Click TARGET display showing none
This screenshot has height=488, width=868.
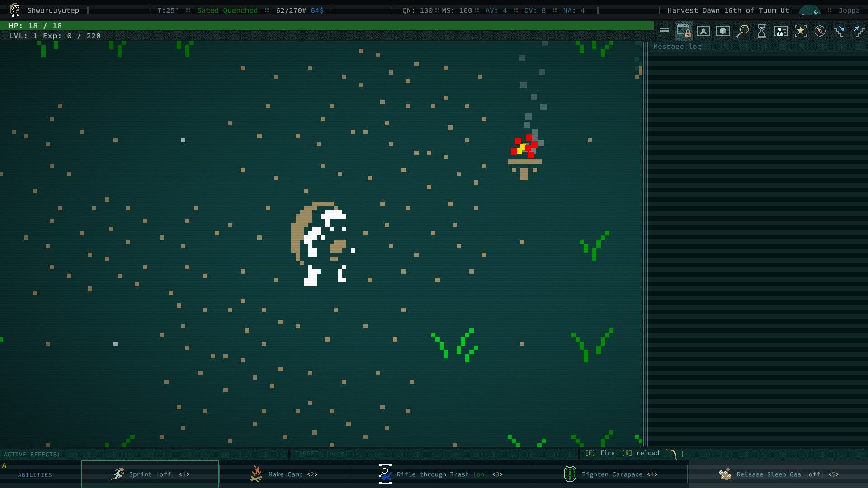(322, 454)
